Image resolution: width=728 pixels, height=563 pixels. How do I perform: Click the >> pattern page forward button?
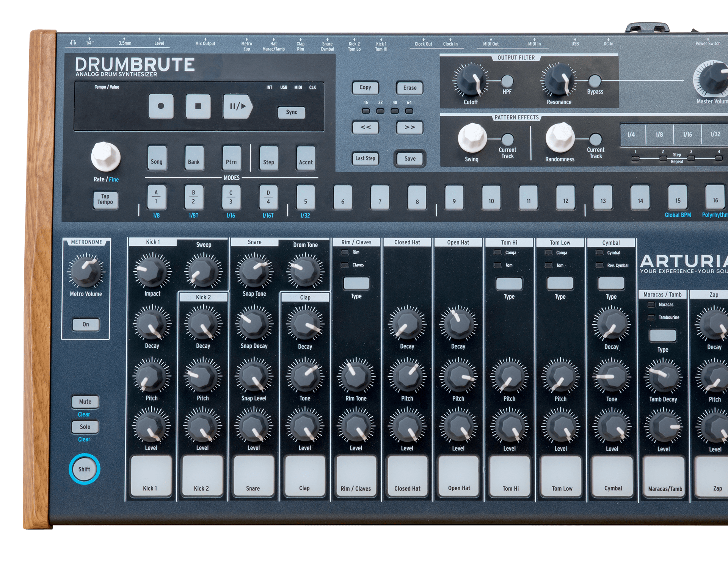tap(409, 127)
